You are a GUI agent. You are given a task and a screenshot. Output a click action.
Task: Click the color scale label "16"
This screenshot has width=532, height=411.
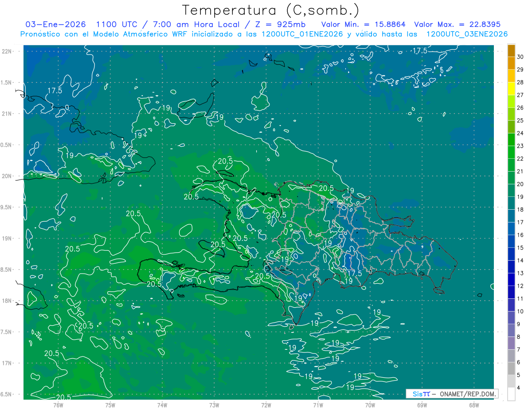[520, 235]
